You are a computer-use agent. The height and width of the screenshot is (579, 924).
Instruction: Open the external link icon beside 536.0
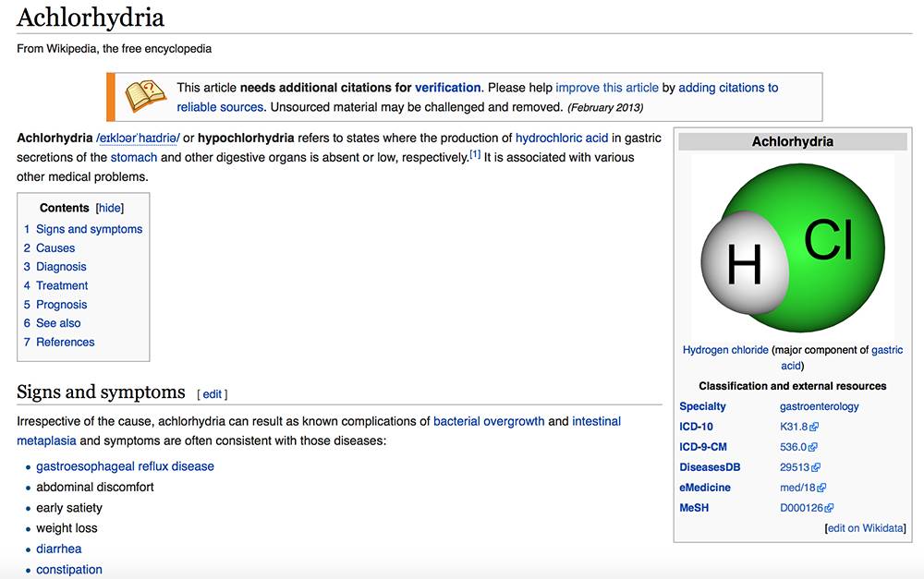(x=812, y=448)
